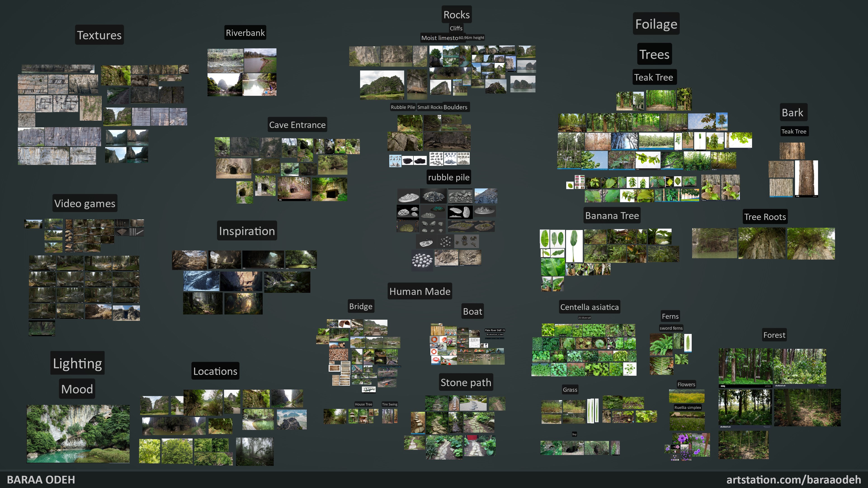868x488 pixels.
Task: Click the Human Made heading
Action: 420,291
